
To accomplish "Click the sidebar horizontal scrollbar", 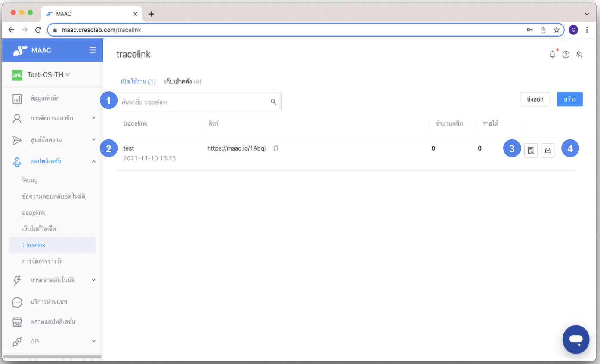I will point(52,356).
